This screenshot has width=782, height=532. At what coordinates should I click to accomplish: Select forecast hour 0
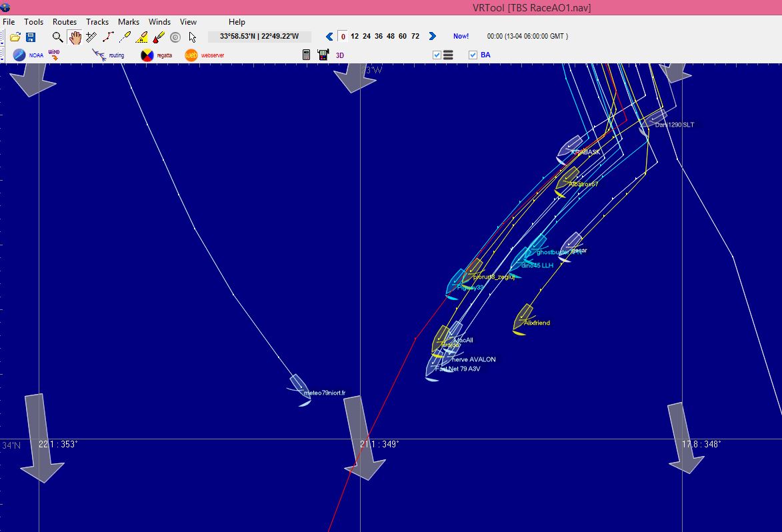(x=343, y=37)
